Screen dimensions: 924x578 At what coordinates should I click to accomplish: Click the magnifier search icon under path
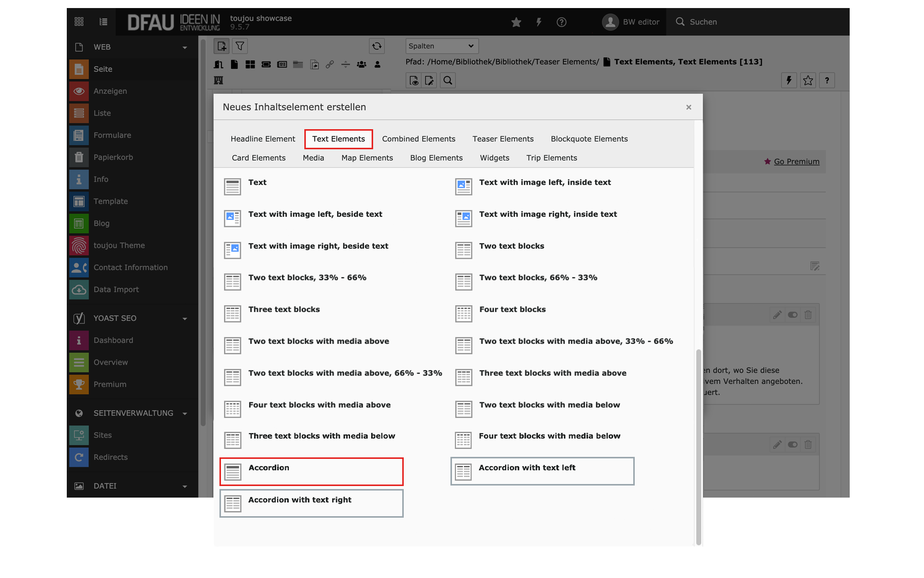(x=448, y=80)
